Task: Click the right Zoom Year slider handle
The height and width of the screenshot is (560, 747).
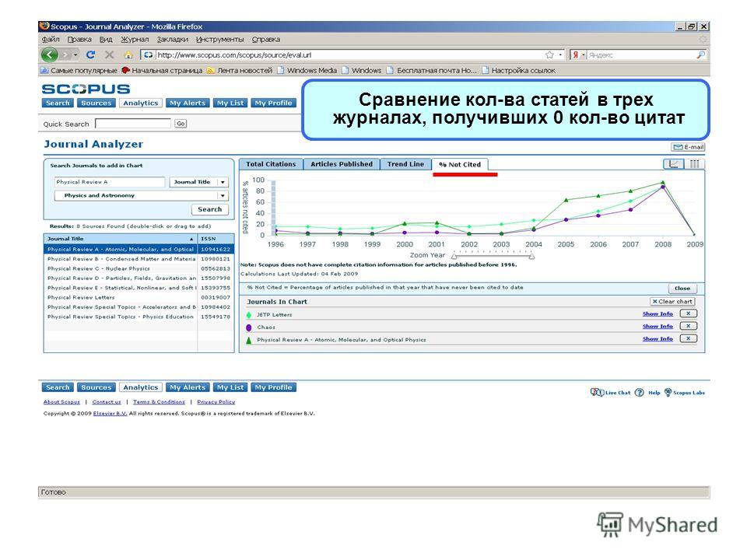Action: click(531, 257)
